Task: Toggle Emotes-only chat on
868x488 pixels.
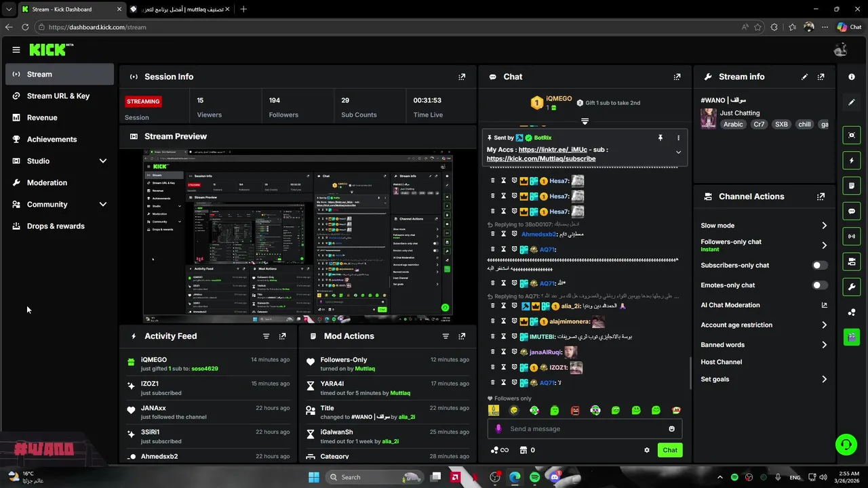Action: [820, 285]
